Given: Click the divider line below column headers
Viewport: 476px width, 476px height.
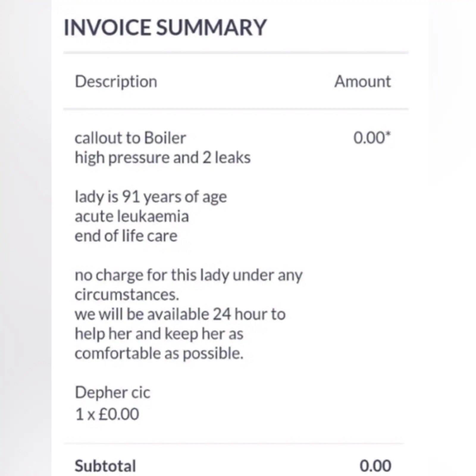Looking at the screenshot, I should pyautogui.click(x=236, y=109).
